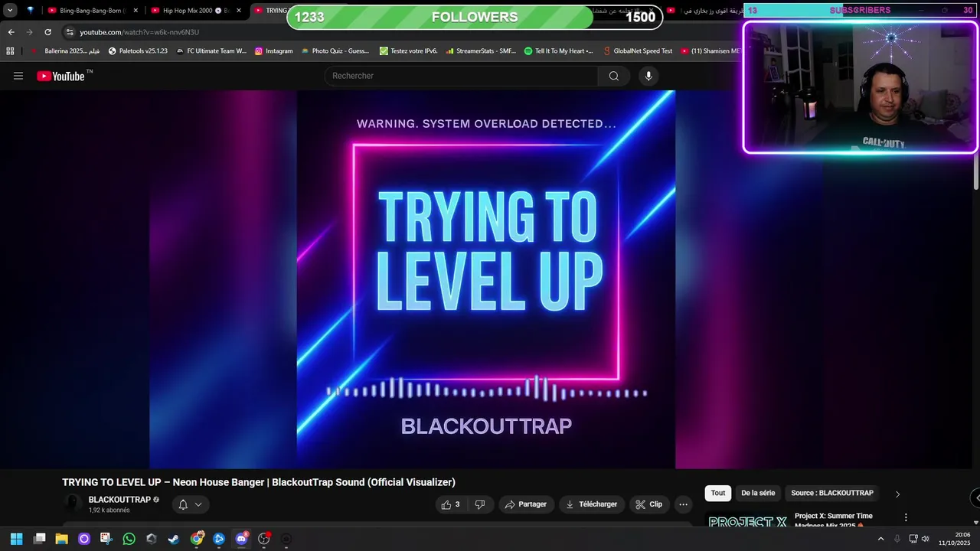Open Steam from the taskbar
Image resolution: width=980 pixels, height=551 pixels.
174,539
